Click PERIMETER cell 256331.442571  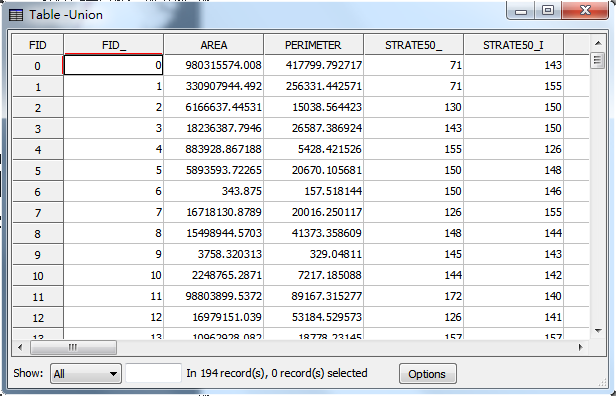[313, 86]
